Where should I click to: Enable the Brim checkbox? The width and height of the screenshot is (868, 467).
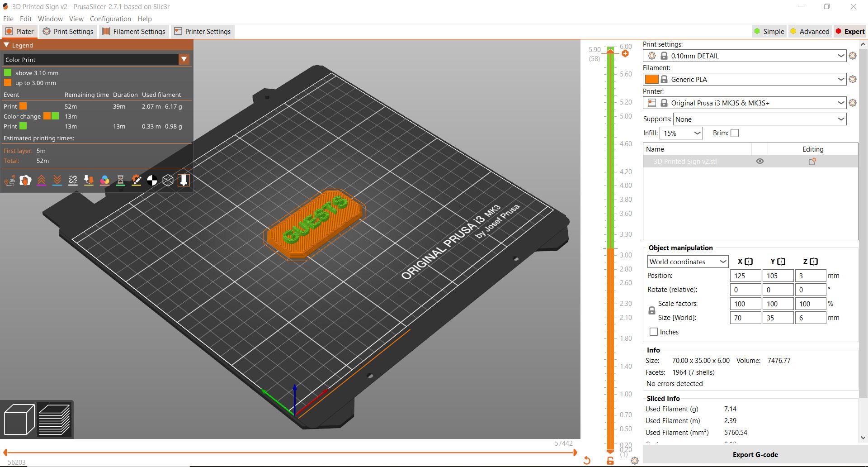pos(735,133)
